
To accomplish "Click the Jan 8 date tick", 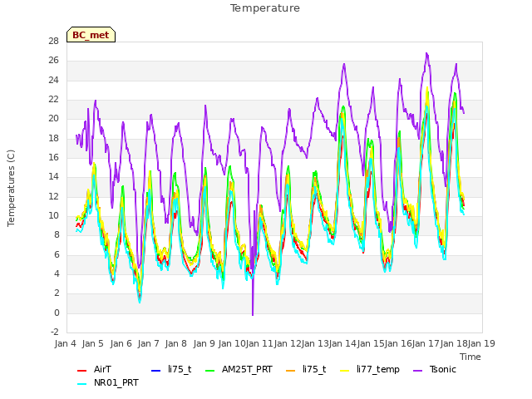I will 176,343.
